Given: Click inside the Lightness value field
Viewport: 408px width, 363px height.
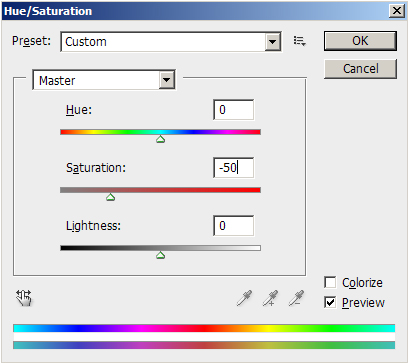Looking at the screenshot, I should click(x=233, y=226).
